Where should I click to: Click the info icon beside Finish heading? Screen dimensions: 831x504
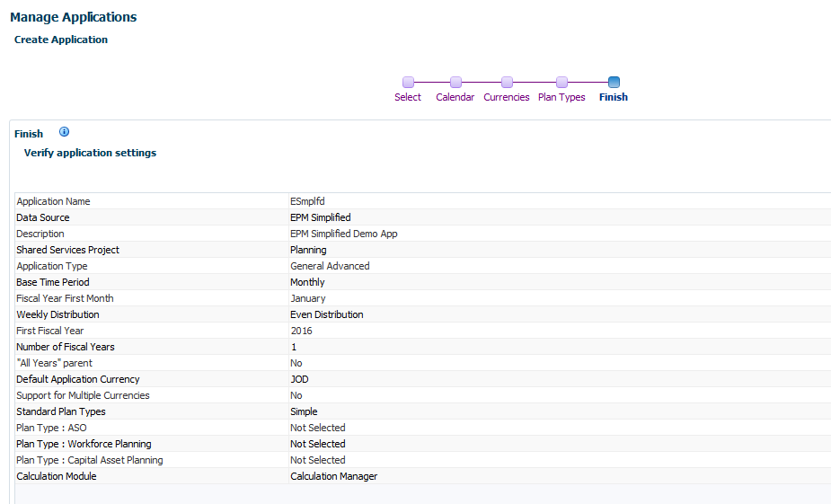(64, 132)
